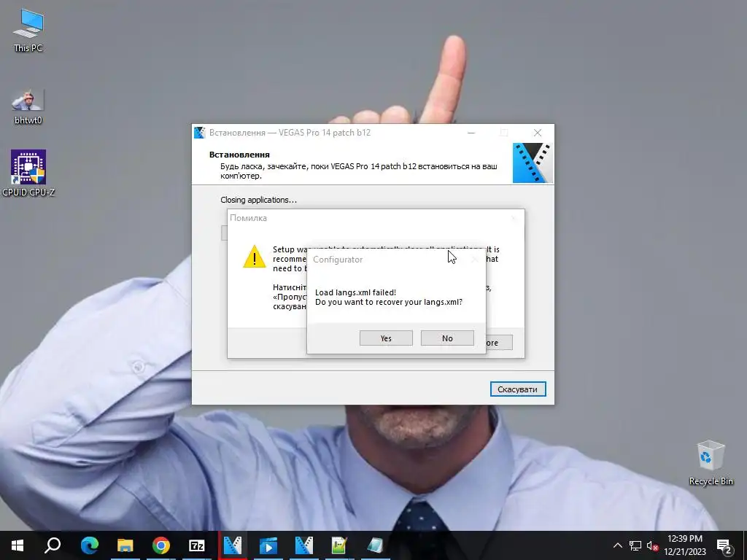The image size is (747, 560).
Task: Open Google Chrome from the taskbar
Action: click(161, 545)
